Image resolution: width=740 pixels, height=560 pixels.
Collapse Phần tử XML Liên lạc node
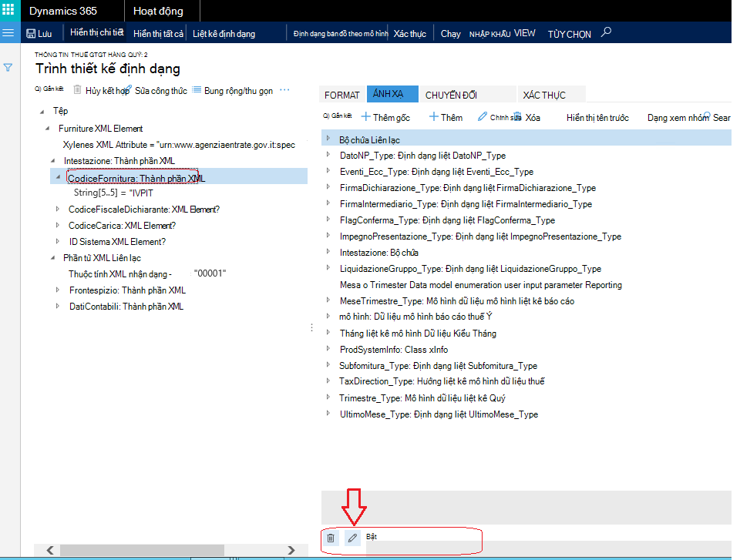[53, 257]
